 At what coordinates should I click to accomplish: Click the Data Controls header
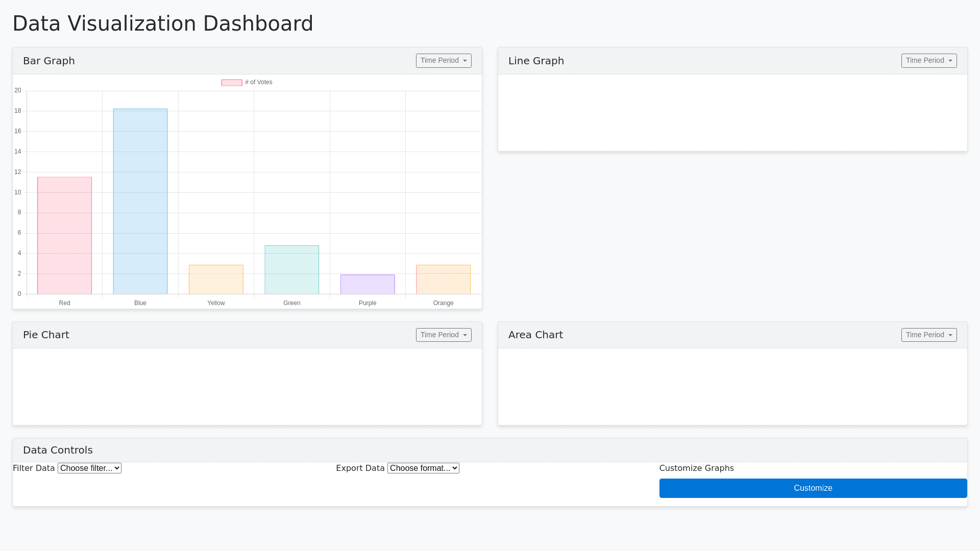pyautogui.click(x=58, y=450)
